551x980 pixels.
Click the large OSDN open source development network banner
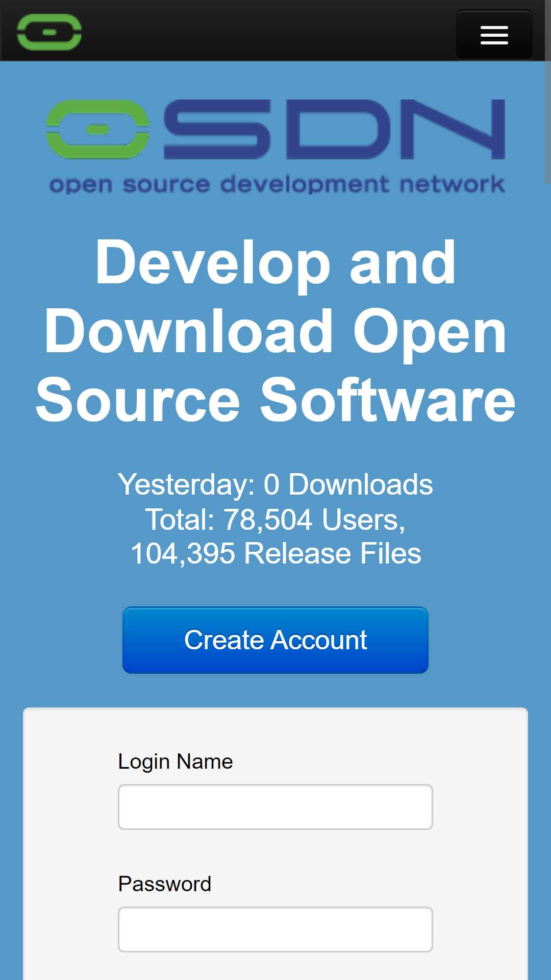275,146
